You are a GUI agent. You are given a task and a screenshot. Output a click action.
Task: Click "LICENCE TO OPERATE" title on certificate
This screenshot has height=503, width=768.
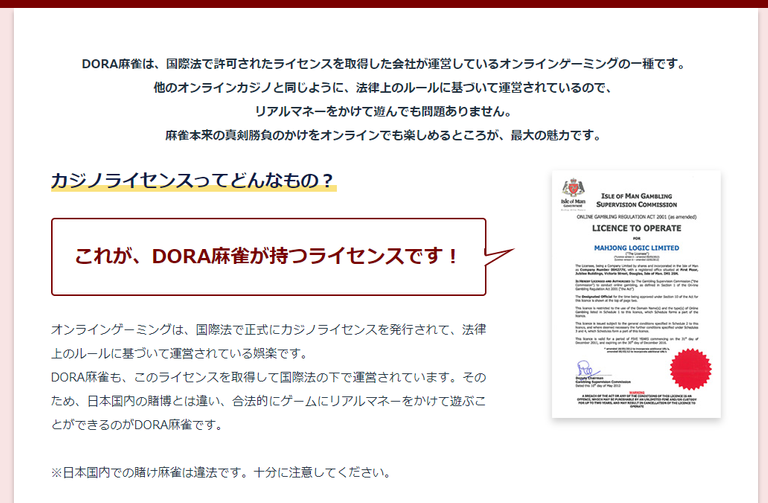(x=636, y=228)
